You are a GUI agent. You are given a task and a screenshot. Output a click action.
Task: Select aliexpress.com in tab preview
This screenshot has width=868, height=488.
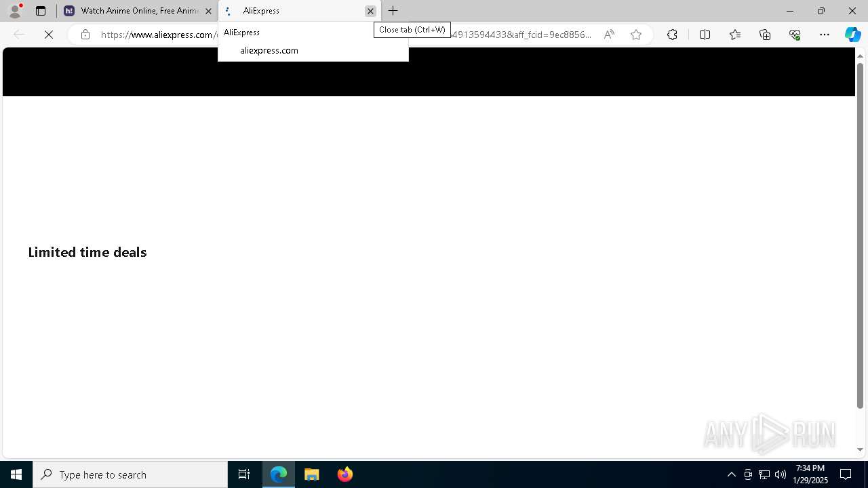269,50
